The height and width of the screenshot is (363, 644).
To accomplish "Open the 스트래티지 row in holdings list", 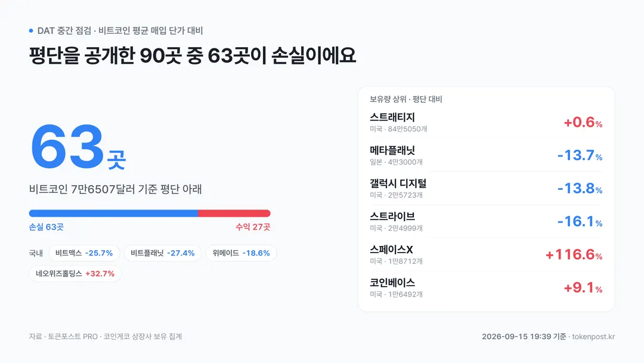I will point(486,122).
